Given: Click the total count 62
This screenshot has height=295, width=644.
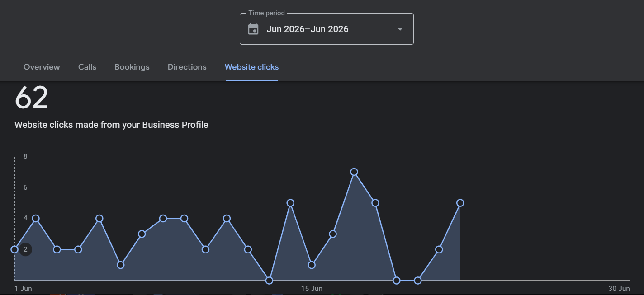Looking at the screenshot, I should coord(31,97).
